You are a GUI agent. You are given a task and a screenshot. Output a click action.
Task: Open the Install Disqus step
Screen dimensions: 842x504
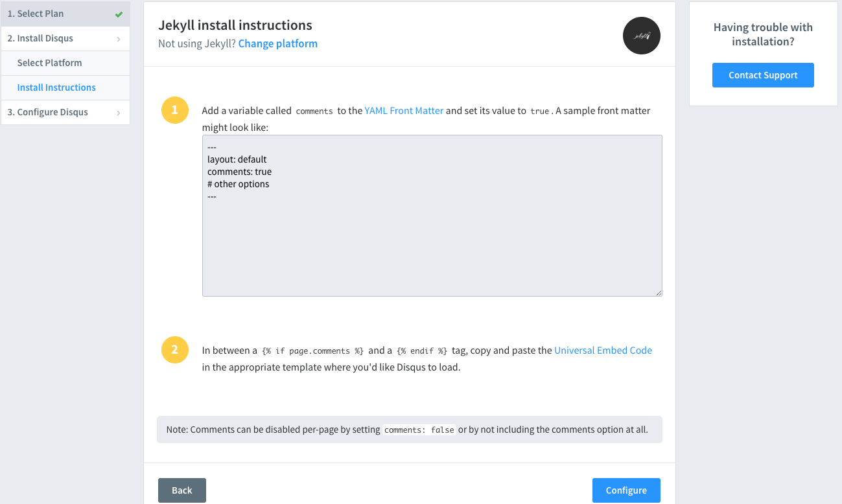point(65,38)
